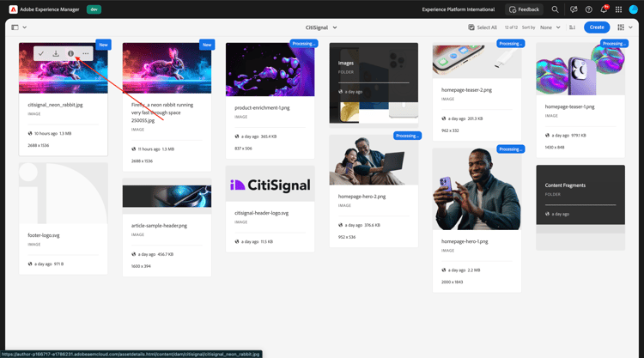Click homepage-hero-1.png file name
This screenshot has height=358, width=644.
(x=465, y=241)
